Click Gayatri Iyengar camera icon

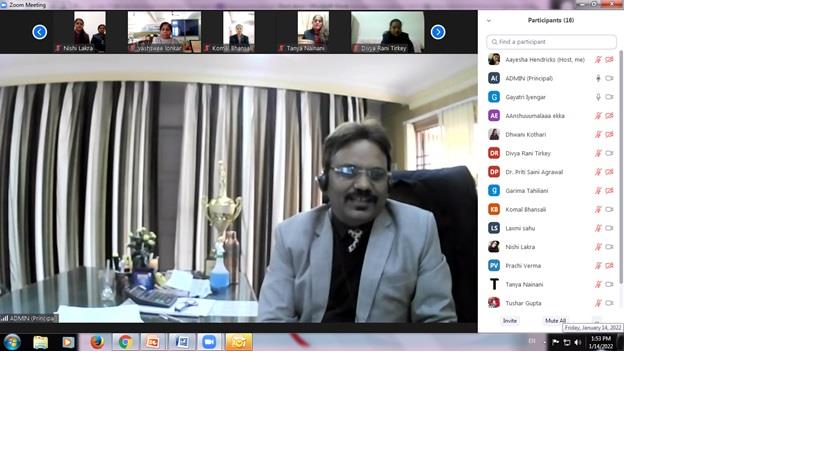click(609, 97)
